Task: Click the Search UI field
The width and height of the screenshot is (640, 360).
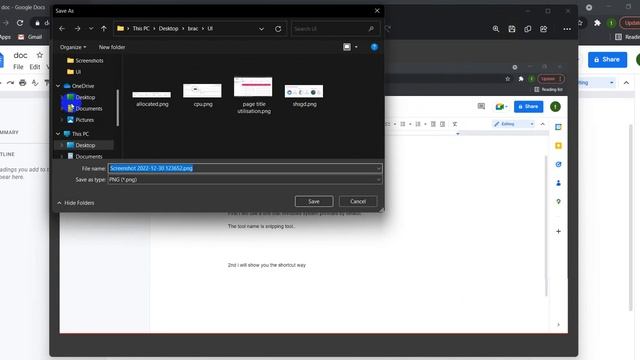Action: [336, 29]
